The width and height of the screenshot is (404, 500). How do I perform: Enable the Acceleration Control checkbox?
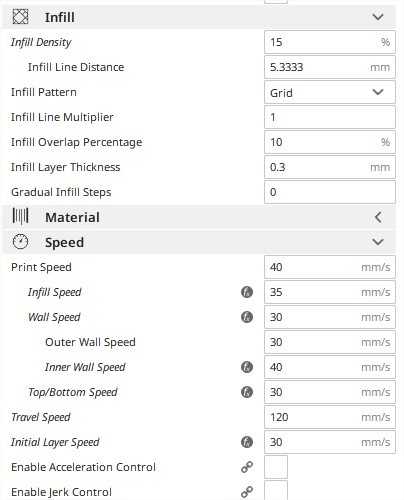[x=276, y=467]
